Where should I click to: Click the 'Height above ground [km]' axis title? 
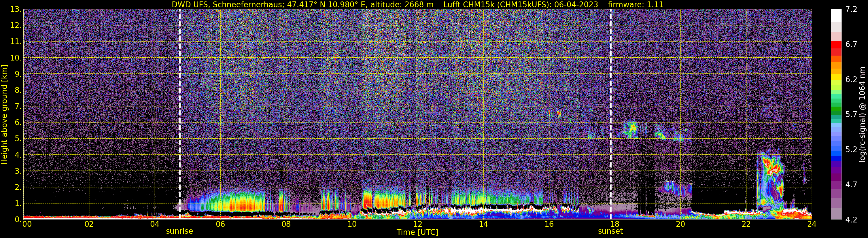[4, 114]
